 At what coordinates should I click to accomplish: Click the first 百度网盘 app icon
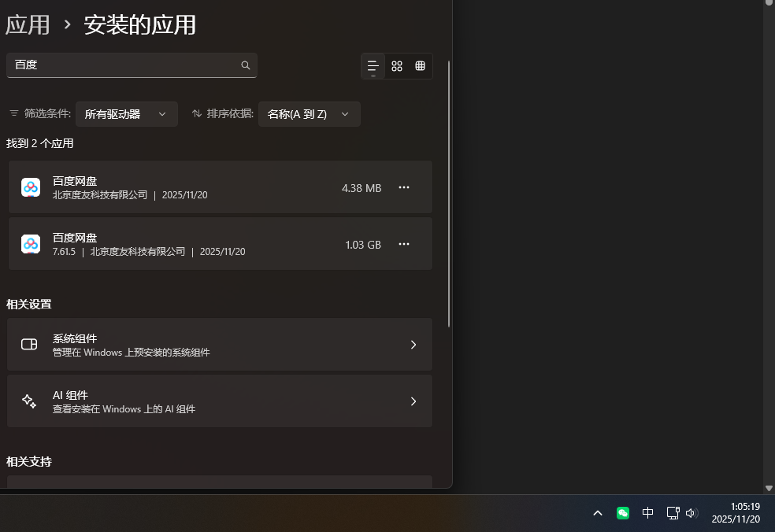click(x=31, y=187)
